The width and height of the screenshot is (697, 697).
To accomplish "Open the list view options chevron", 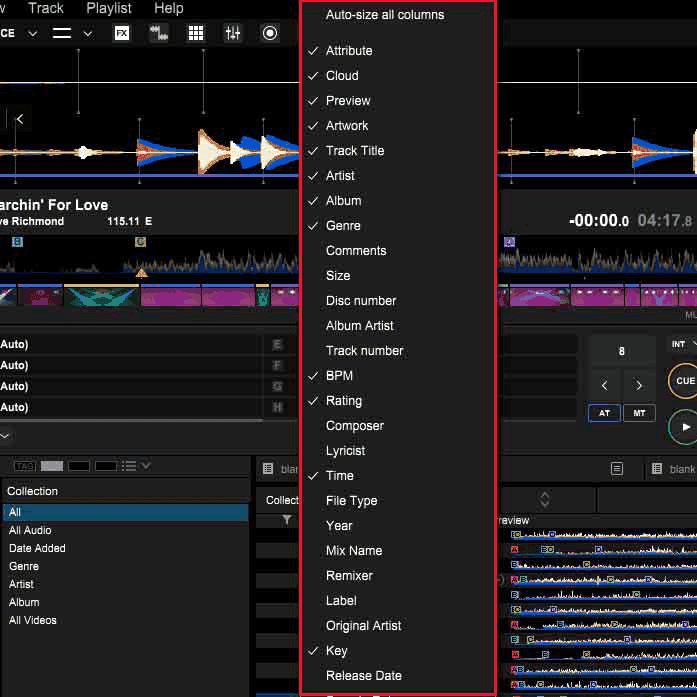I will pos(146,466).
